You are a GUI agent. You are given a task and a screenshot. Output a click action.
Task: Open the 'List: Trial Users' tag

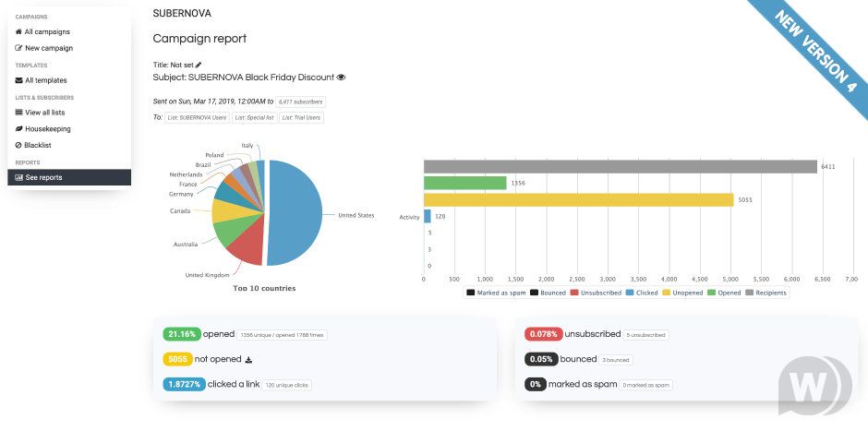(x=301, y=117)
